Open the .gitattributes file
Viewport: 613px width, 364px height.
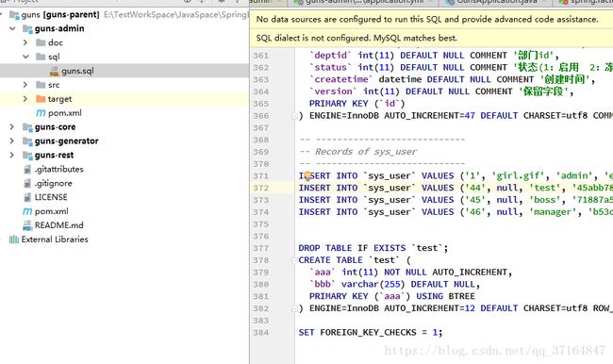click(x=58, y=170)
